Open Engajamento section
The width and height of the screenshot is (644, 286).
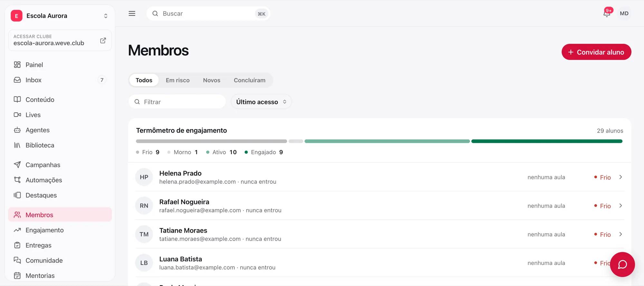click(60, 230)
